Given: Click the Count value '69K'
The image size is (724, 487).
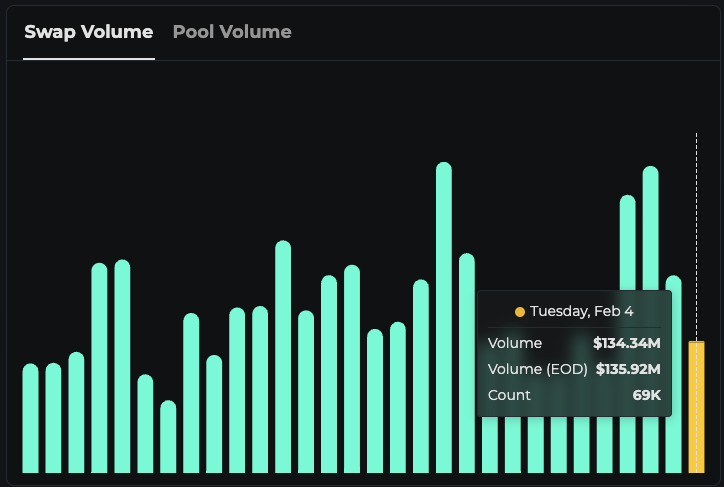Looking at the screenshot, I should (646, 395).
